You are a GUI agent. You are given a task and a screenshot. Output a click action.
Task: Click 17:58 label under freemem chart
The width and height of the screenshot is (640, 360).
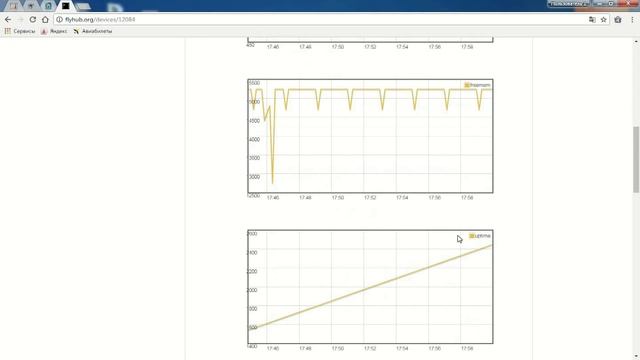467,198
